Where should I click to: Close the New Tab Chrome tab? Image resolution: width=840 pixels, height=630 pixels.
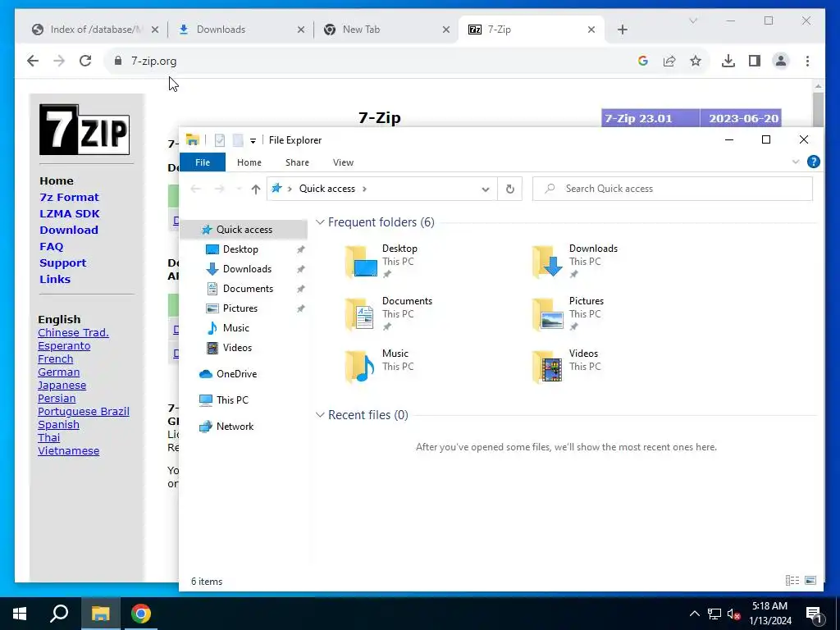[445, 30]
